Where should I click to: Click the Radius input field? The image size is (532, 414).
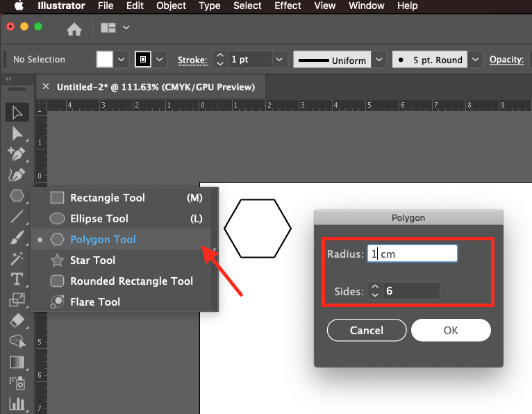[413, 254]
